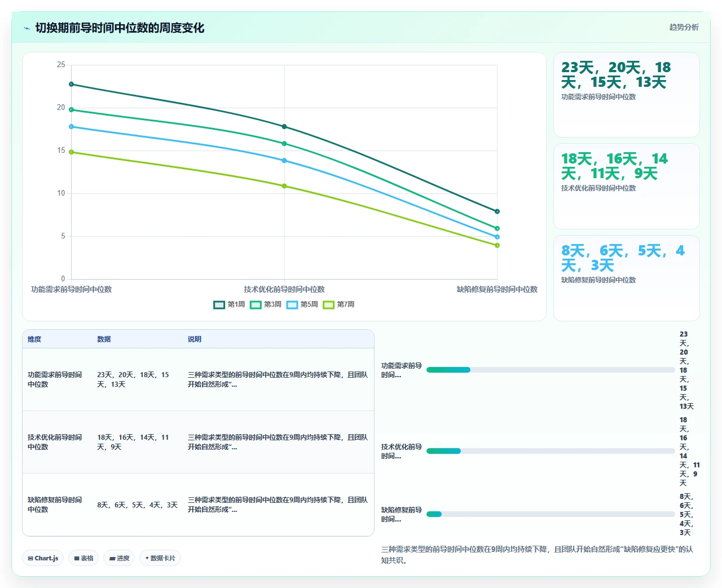Click the 功能需求前导时间中位数 progress bar
The width and height of the screenshot is (722, 588).
(551, 370)
